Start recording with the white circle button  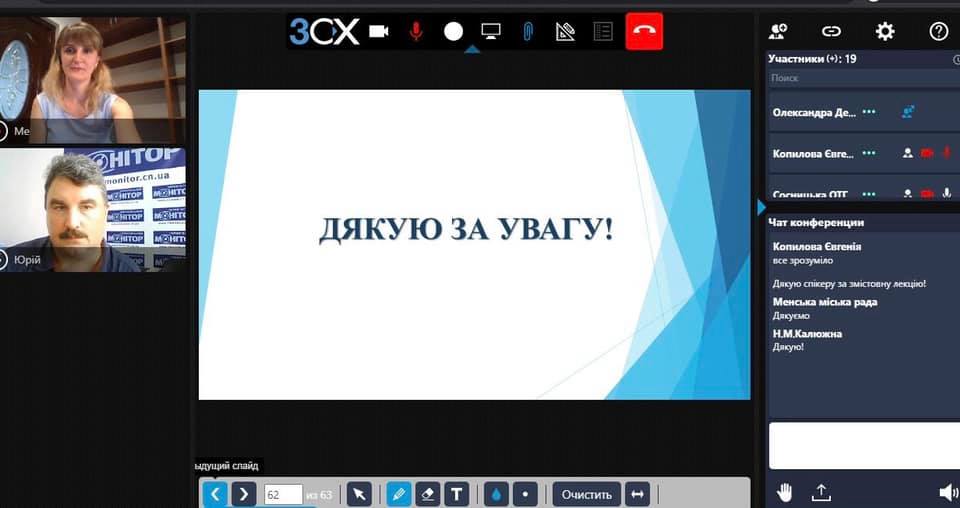(x=453, y=31)
